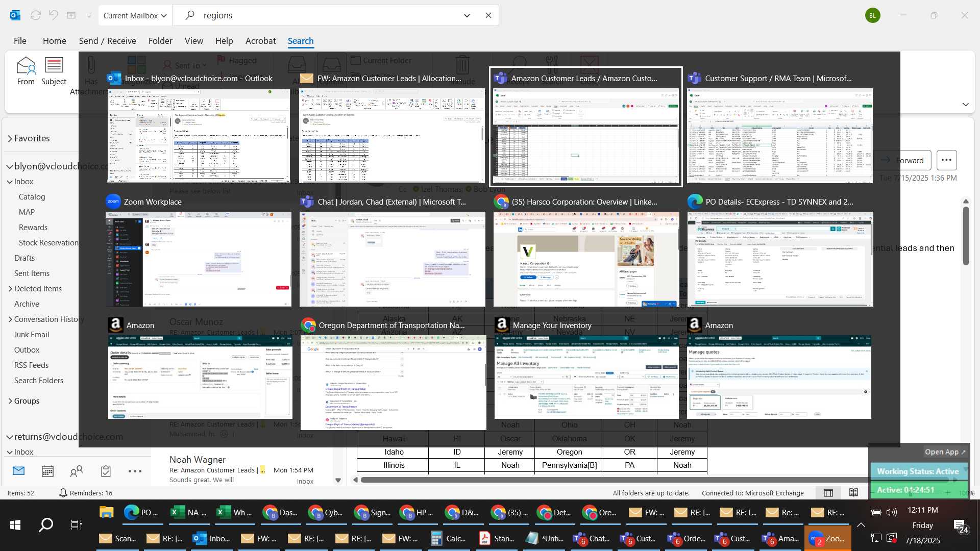Screen dimensions: 980x551
Task: Expand the Deleted Items folder
Action: 10,289
